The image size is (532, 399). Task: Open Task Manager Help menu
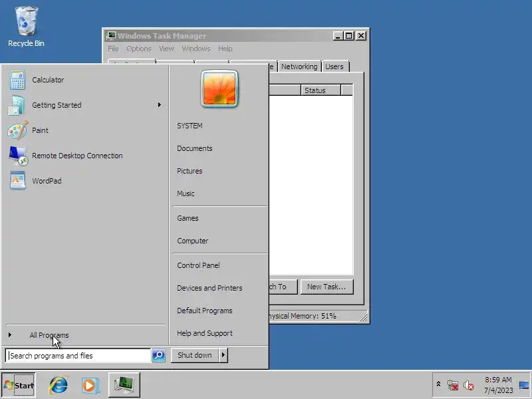click(x=225, y=49)
